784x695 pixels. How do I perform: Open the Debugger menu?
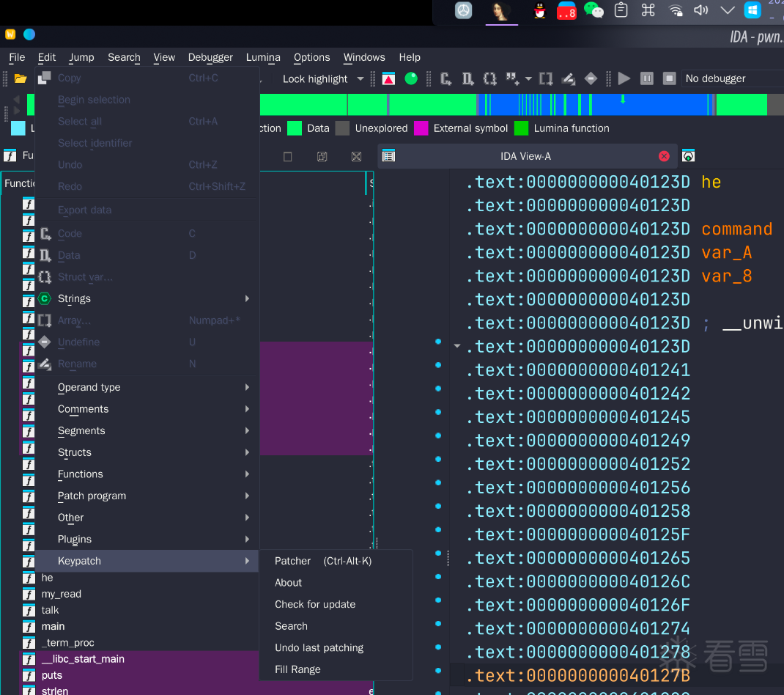[210, 57]
